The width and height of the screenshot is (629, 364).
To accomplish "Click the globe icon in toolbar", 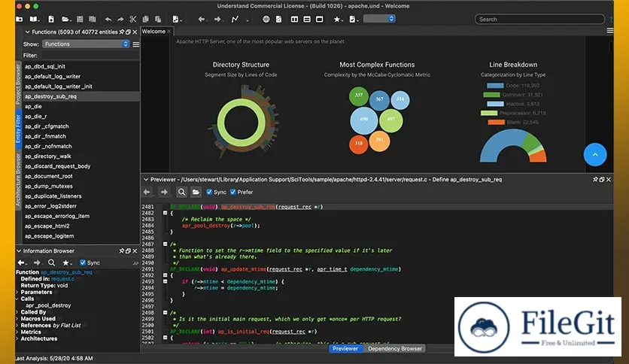I will [x=266, y=20].
